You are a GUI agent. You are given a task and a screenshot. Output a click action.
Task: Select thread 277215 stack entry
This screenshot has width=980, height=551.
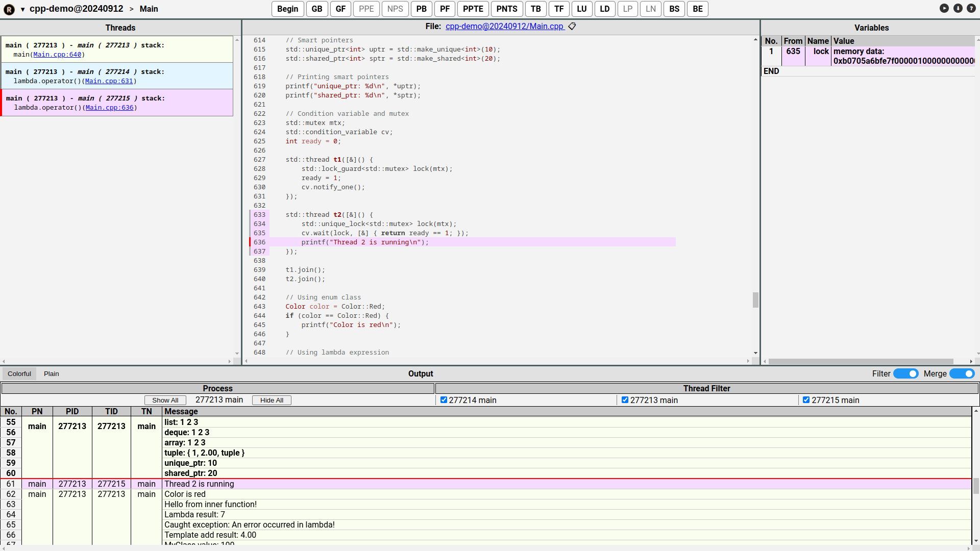pyautogui.click(x=117, y=103)
